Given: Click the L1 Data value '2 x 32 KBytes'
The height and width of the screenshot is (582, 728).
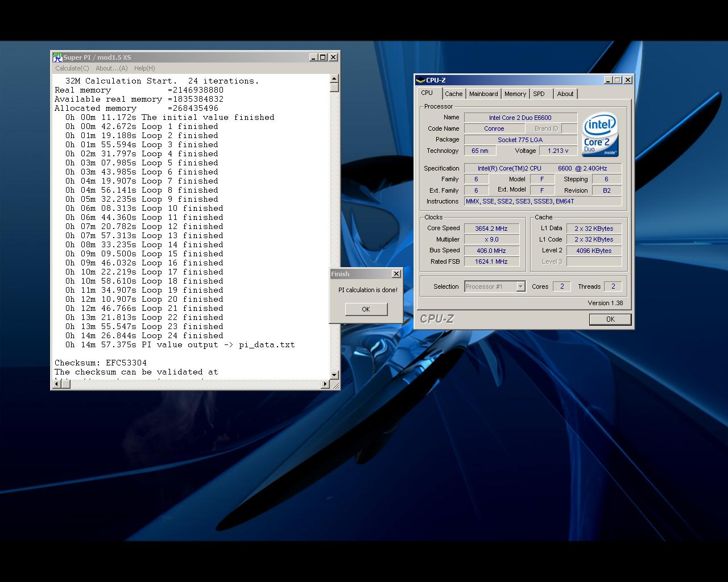Looking at the screenshot, I should [x=594, y=228].
